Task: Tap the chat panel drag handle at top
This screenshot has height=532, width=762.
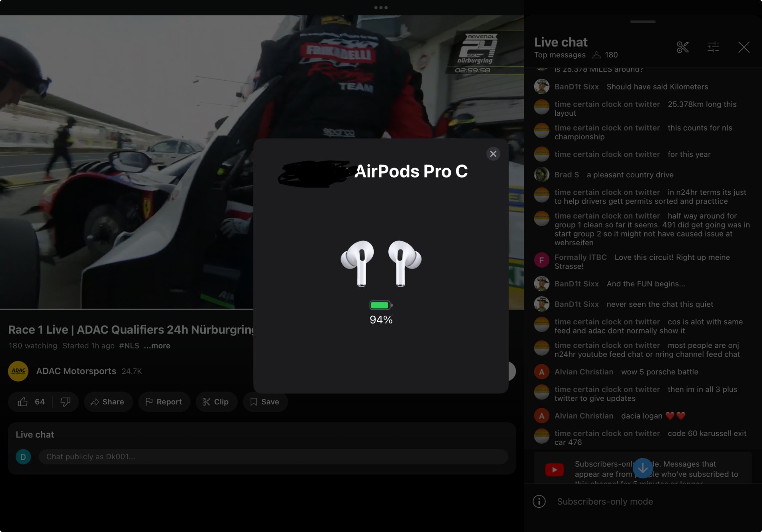Action: [643, 22]
